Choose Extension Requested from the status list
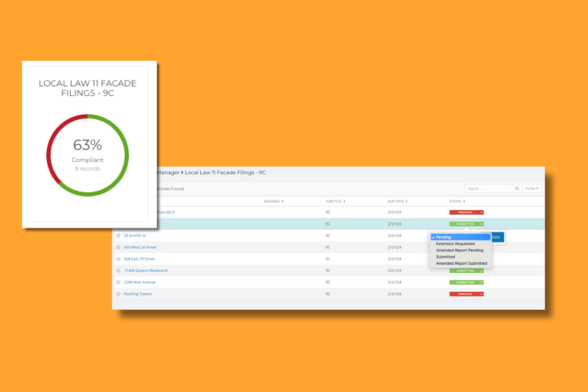The height and width of the screenshot is (392, 588). point(455,244)
